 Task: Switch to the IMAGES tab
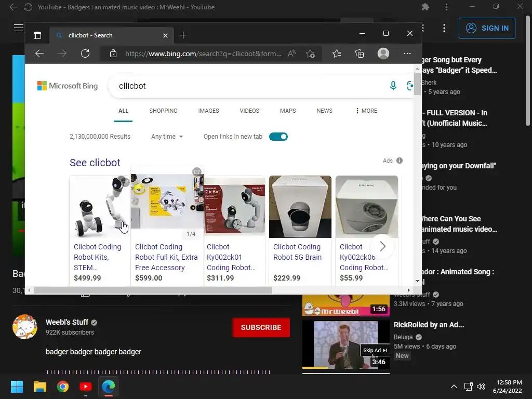tap(208, 111)
